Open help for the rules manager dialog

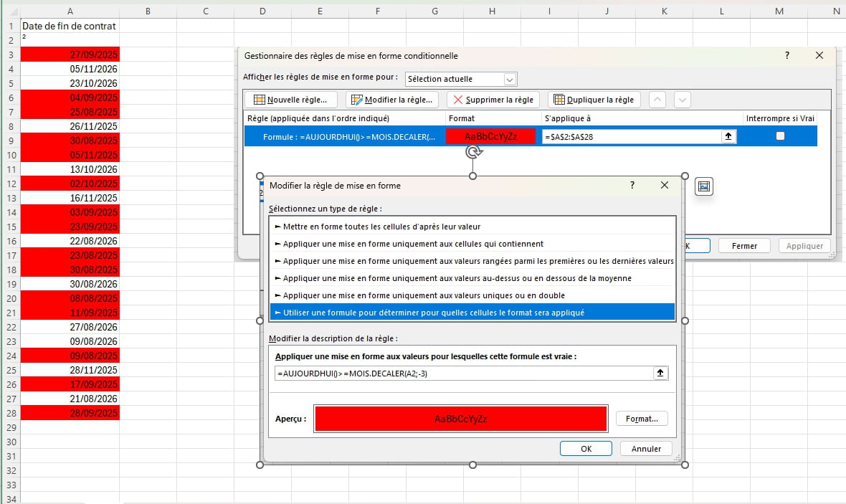click(x=787, y=55)
